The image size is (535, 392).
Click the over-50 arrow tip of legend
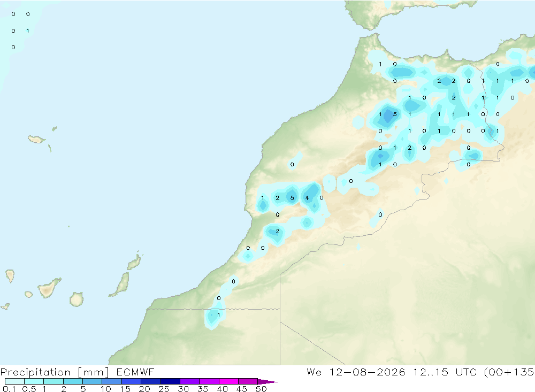click(267, 382)
